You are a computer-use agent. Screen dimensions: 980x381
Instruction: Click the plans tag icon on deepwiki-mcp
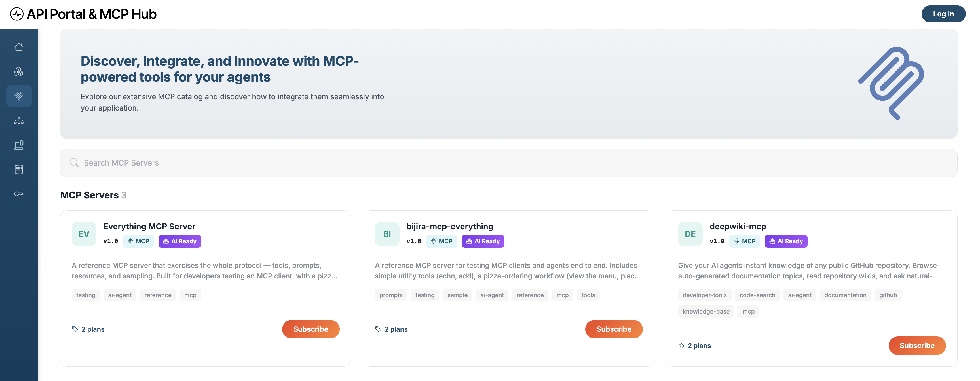click(x=681, y=345)
